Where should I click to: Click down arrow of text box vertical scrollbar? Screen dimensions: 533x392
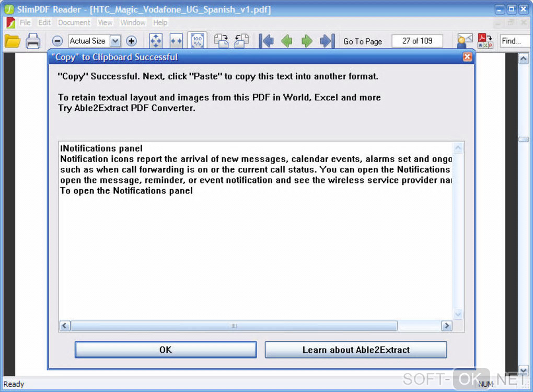tap(458, 314)
